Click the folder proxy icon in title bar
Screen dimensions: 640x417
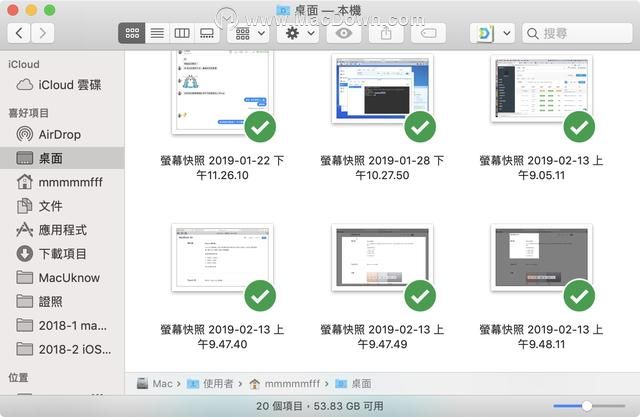click(283, 10)
